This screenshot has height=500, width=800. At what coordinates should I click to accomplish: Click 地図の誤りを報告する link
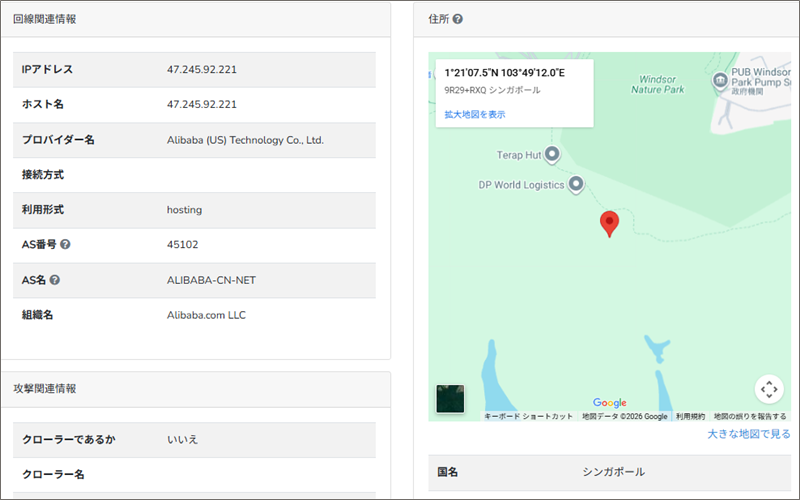750,416
